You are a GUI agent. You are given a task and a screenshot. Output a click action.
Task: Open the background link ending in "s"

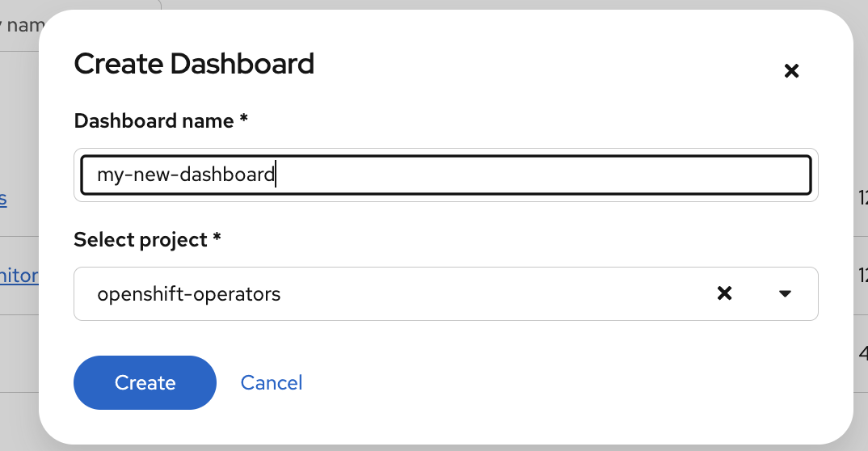[x=4, y=198]
